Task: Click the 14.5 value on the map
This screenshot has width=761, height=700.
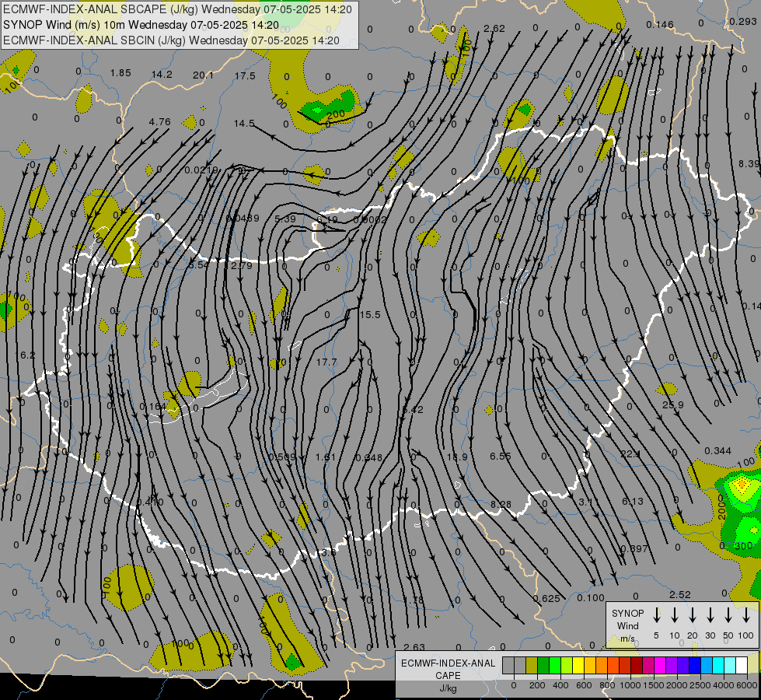Action: (x=244, y=124)
